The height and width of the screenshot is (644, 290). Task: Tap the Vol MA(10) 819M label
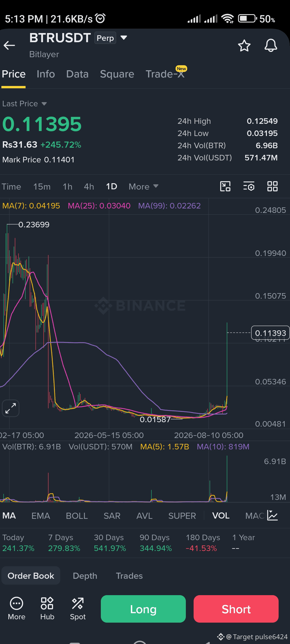click(223, 447)
